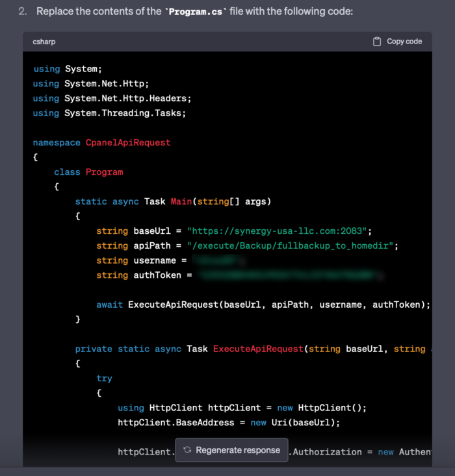
Task: Click the csharp language label
Action: pos(44,42)
